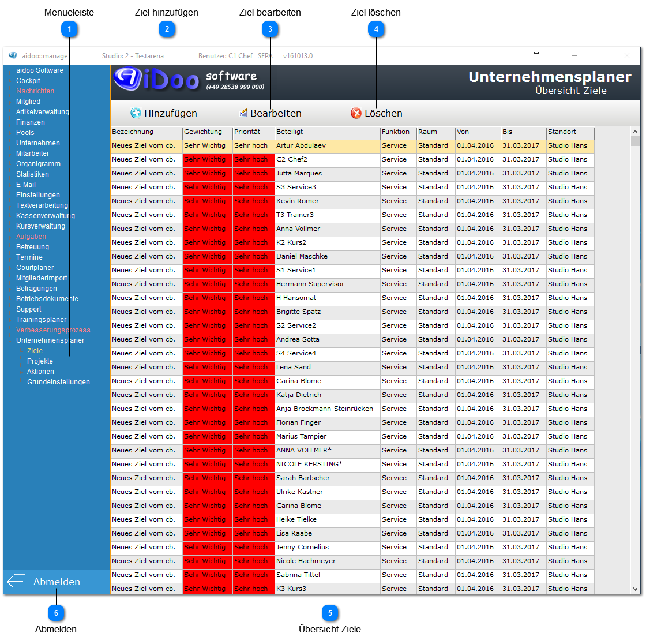Screen dimensions: 646x644
Task: Open the Projekte submenu item
Action: point(40,361)
